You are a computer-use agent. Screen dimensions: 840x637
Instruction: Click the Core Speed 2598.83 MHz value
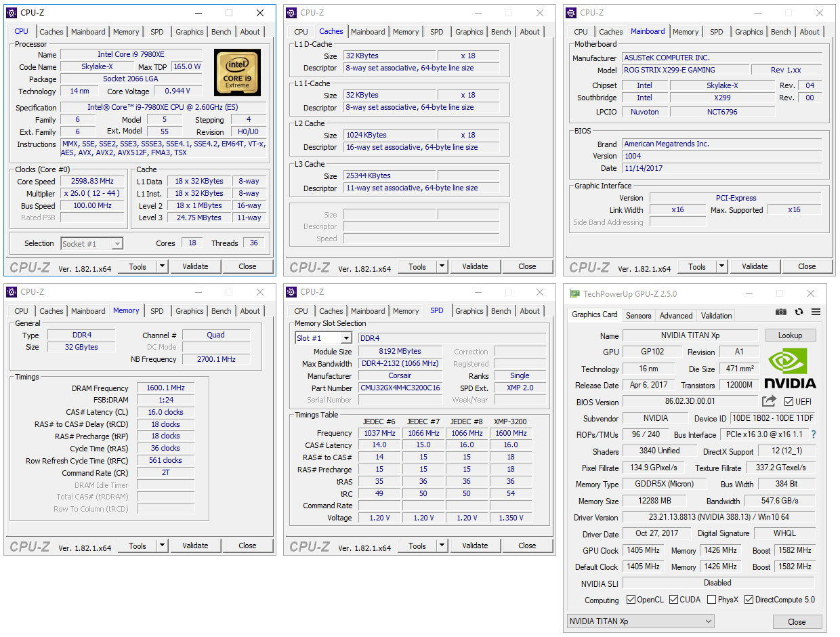point(92,181)
